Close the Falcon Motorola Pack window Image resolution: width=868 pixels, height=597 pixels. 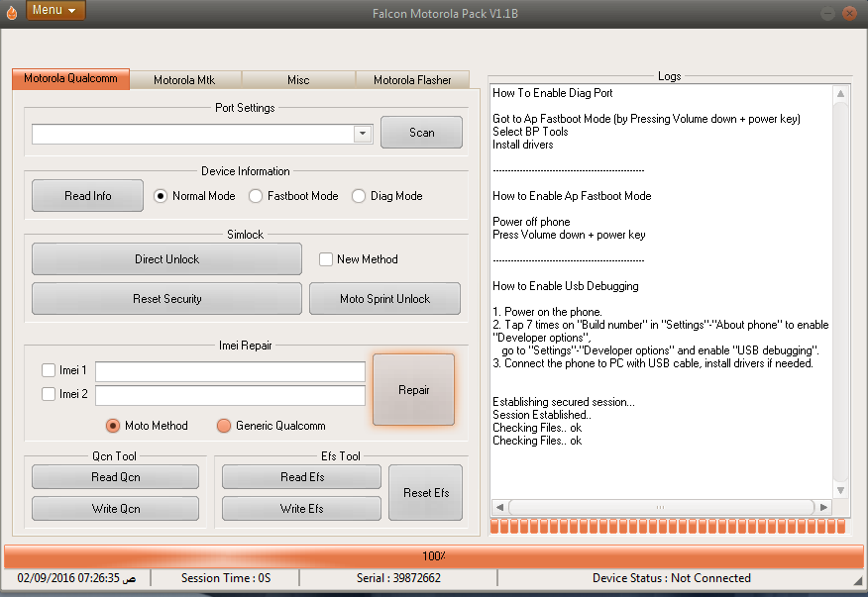pyautogui.click(x=849, y=13)
